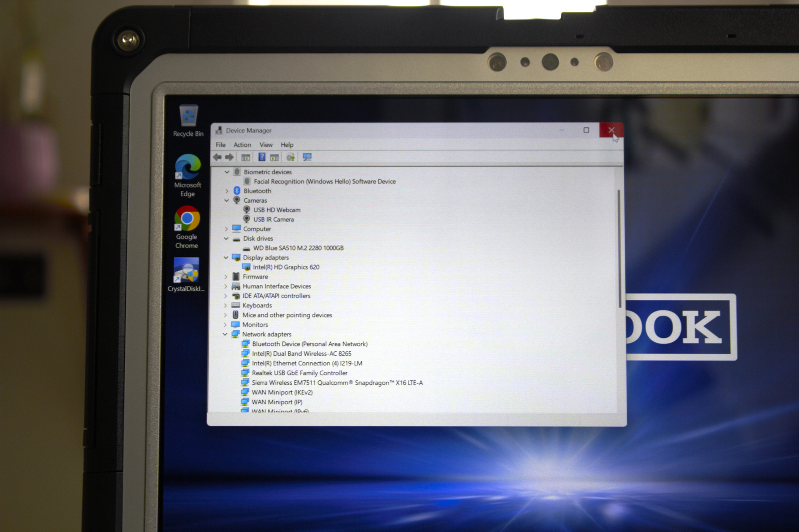Open the Action menu

point(242,145)
